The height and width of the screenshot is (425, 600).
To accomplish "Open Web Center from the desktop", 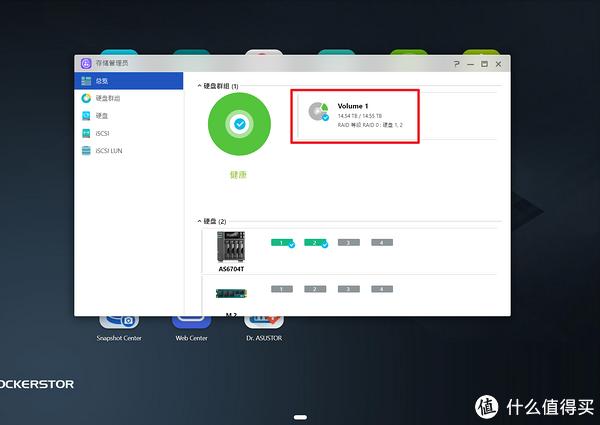I will point(191,329).
